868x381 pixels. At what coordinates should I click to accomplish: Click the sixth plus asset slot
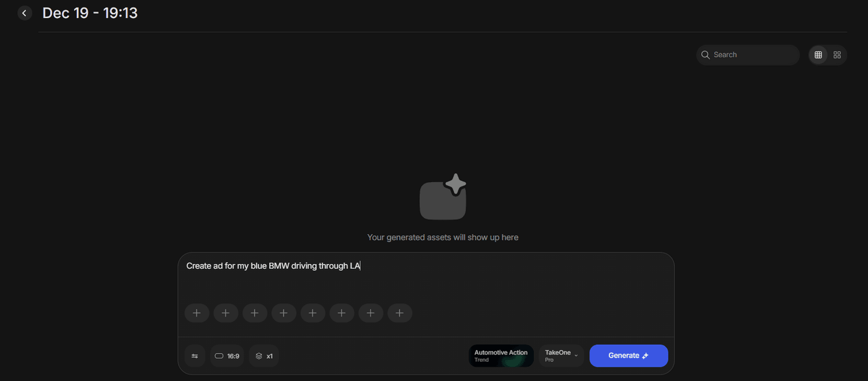tap(342, 313)
